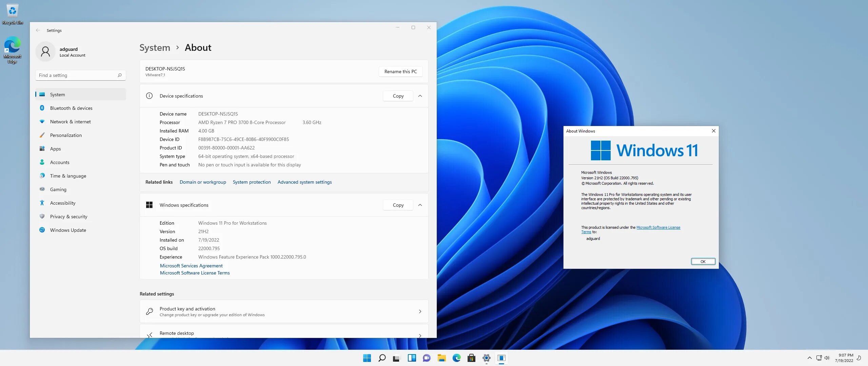Viewport: 868px width, 366px height.
Task: Show hidden icons in system tray
Action: click(x=809, y=358)
